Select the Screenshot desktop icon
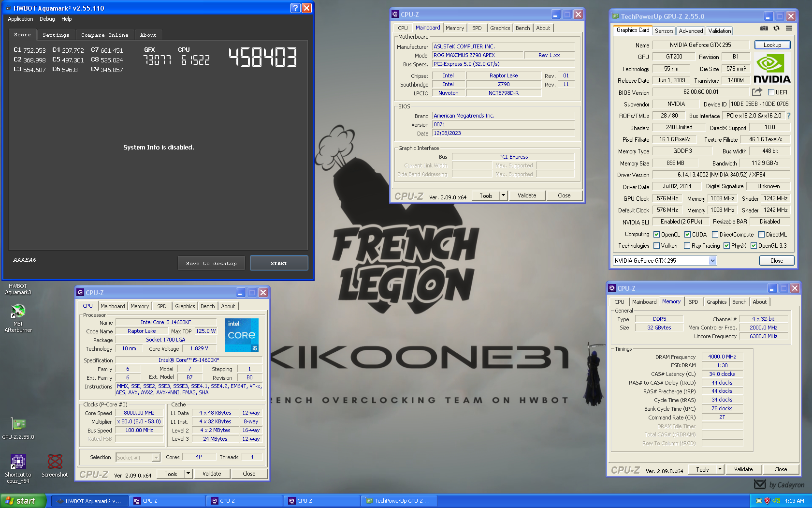 click(55, 465)
